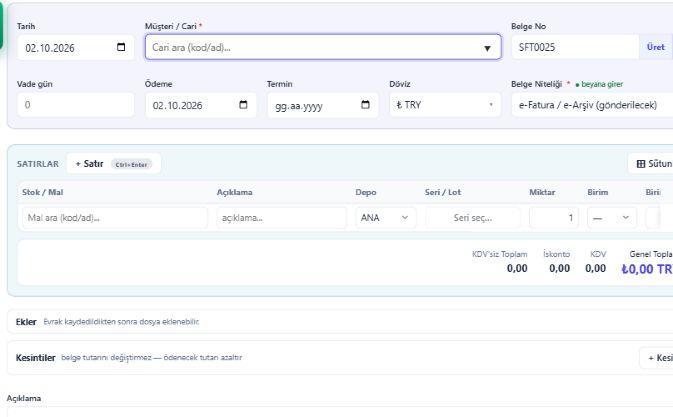
Task: Click the Seri / Lot column header
Action: click(443, 192)
